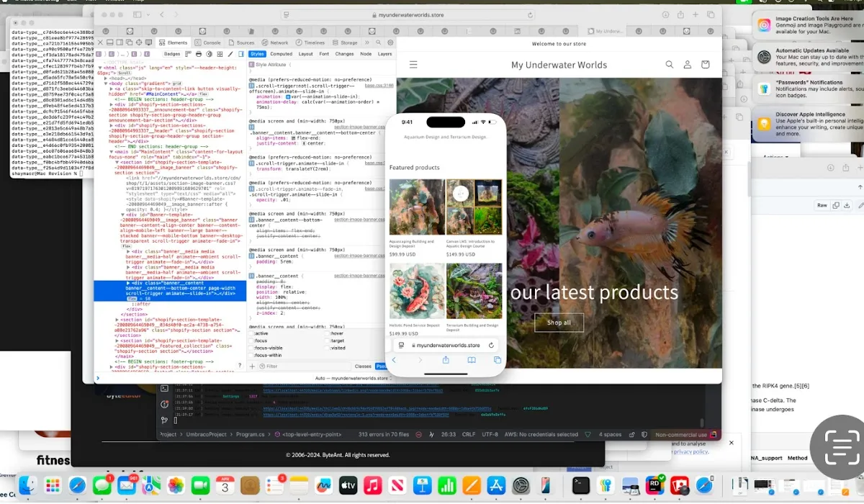
Task: Open the store's hamburger menu icon
Action: (413, 65)
